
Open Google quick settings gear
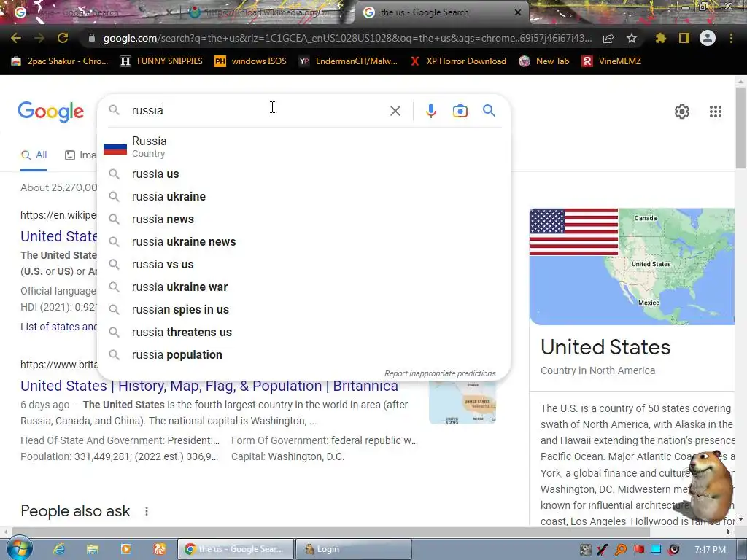[682, 112]
